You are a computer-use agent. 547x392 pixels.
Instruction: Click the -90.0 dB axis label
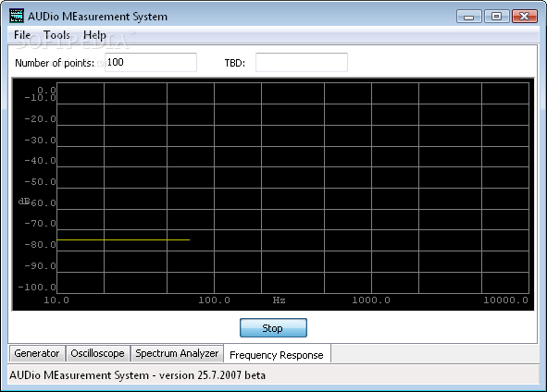(x=40, y=266)
